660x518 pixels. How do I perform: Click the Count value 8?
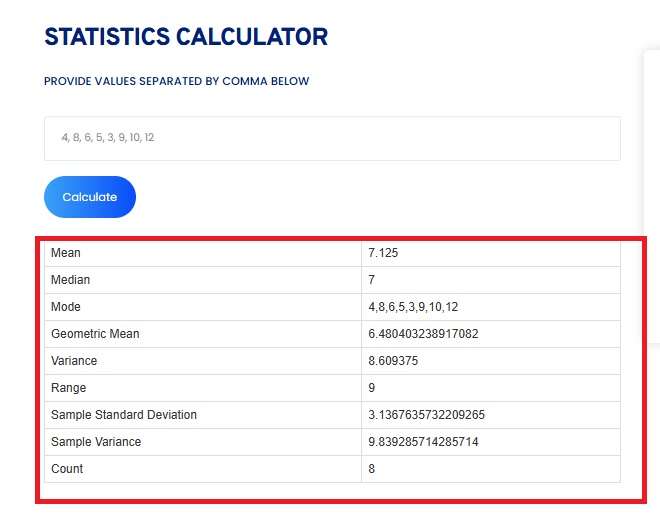[372, 469]
